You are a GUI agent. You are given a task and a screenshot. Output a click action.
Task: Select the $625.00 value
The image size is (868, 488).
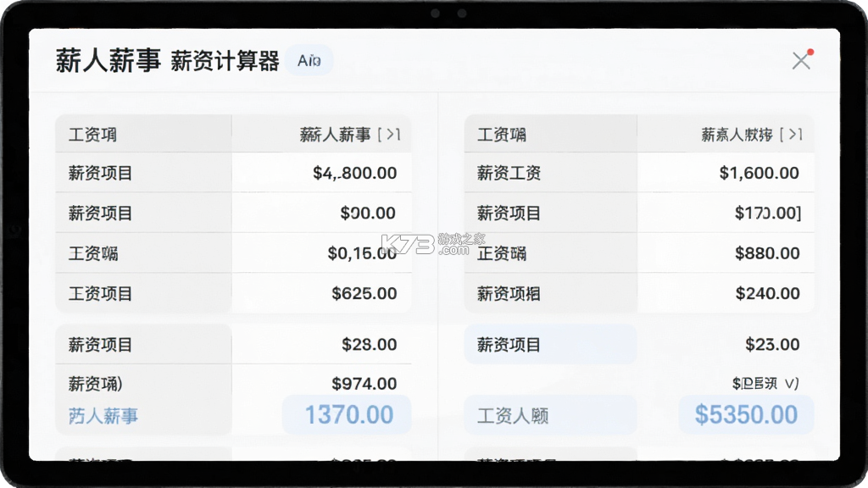364,293
